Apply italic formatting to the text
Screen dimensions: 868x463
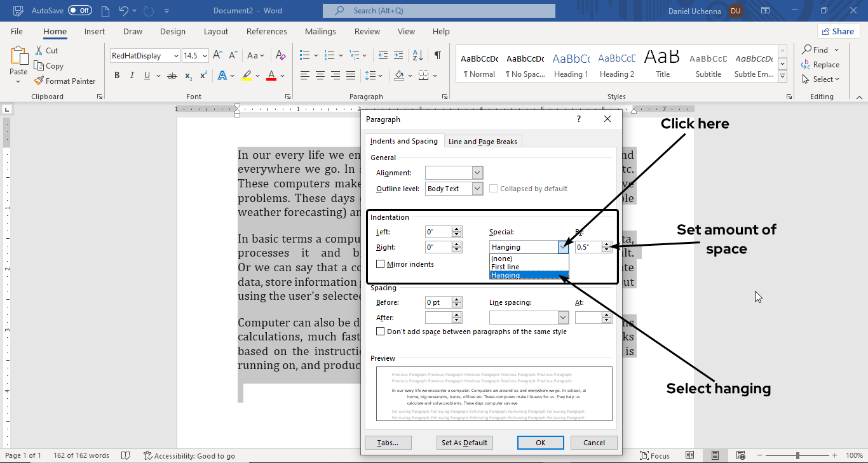(132, 76)
